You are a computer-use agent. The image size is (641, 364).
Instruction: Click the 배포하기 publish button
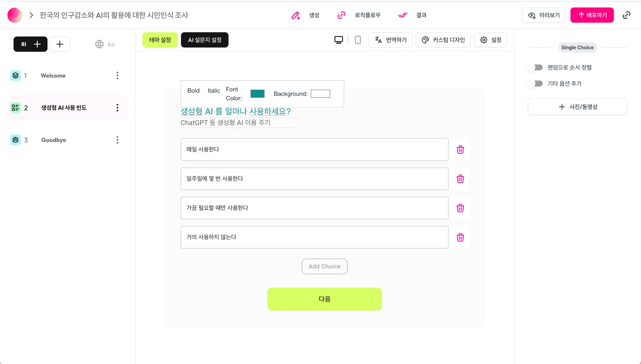592,15
